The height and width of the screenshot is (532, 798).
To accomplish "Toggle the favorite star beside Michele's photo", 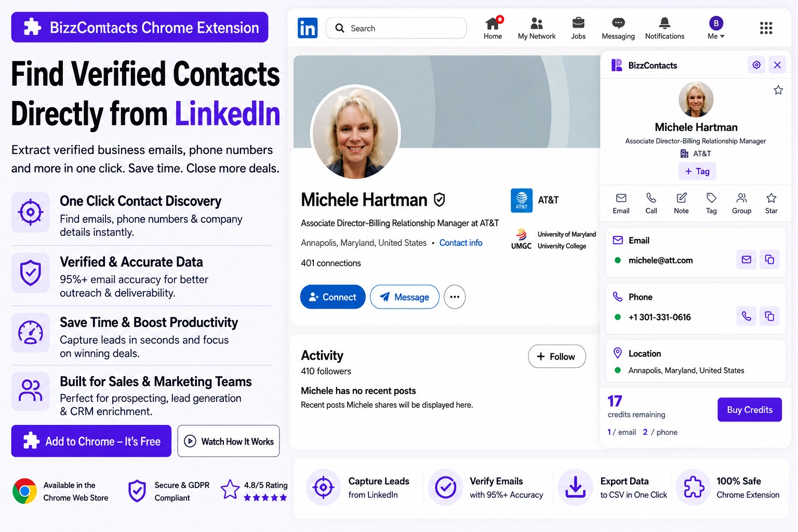I will point(778,90).
